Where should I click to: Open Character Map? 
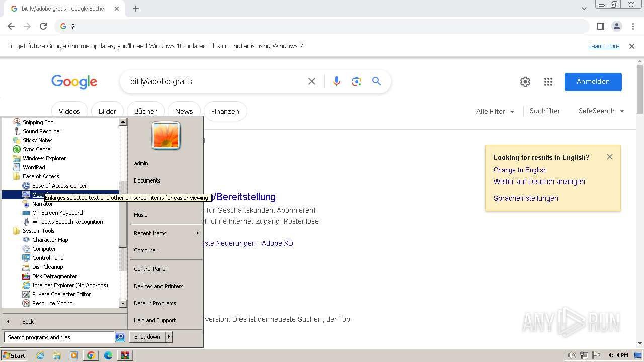coord(50,240)
